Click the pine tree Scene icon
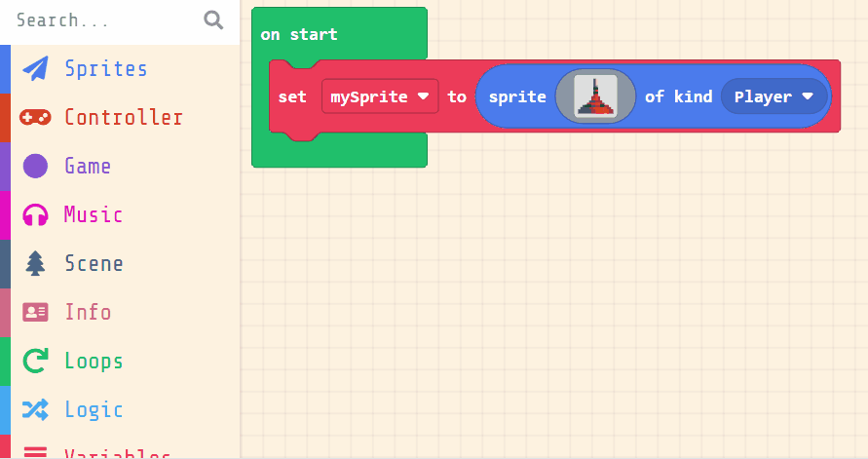Image resolution: width=868 pixels, height=459 pixels. (36, 264)
